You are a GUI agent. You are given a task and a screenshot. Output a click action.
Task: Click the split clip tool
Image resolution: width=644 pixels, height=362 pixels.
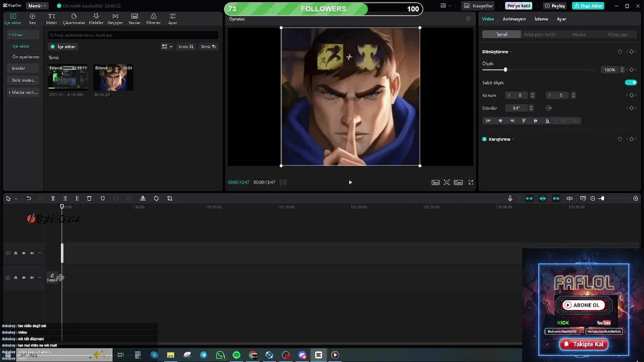[53, 199]
